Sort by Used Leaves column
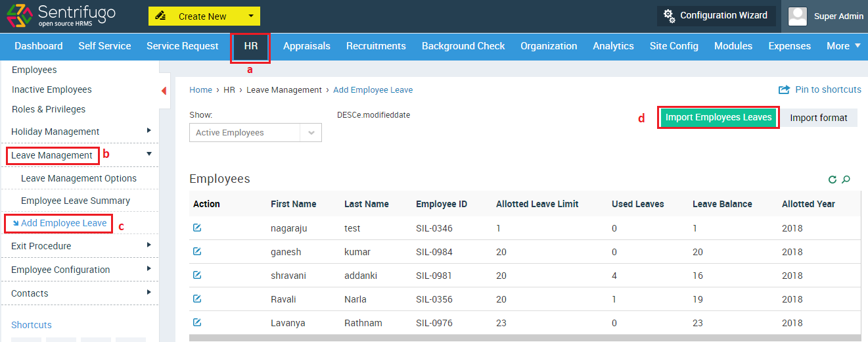The image size is (868, 342). click(x=638, y=204)
